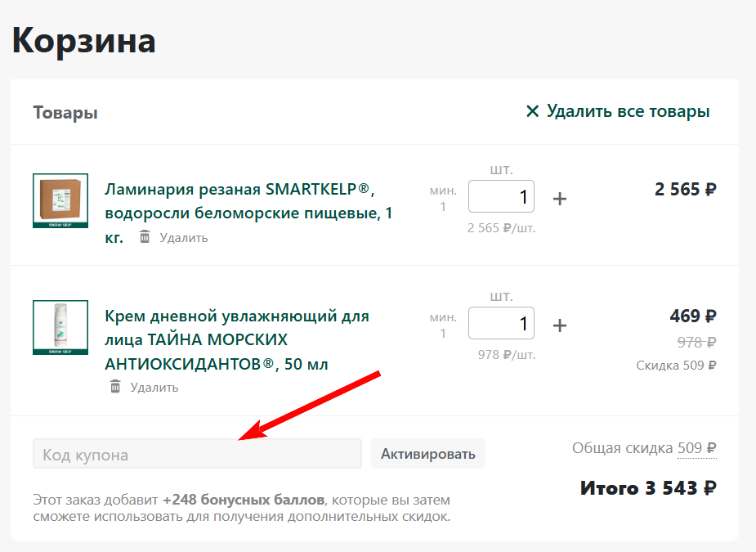Focus the quantity field for Крем дневной

[x=500, y=324]
